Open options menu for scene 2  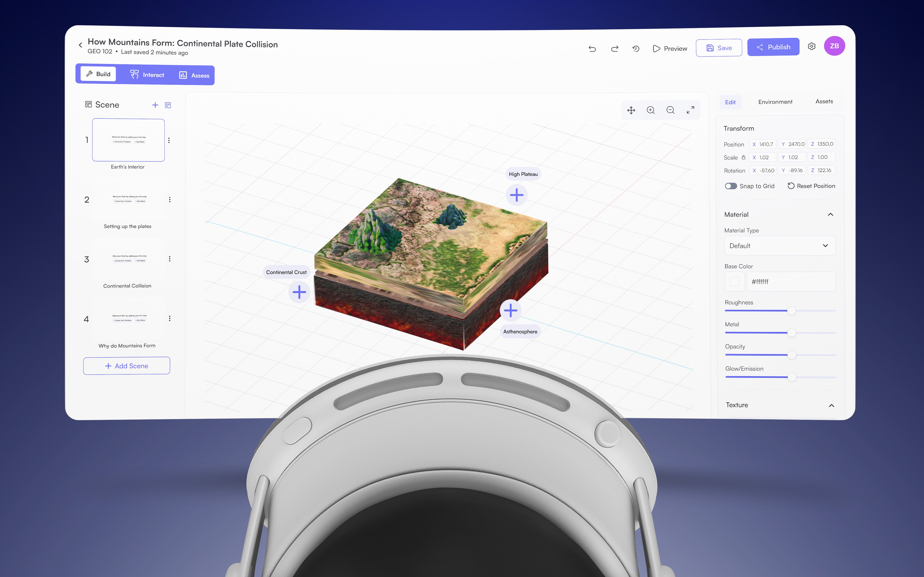click(x=170, y=200)
